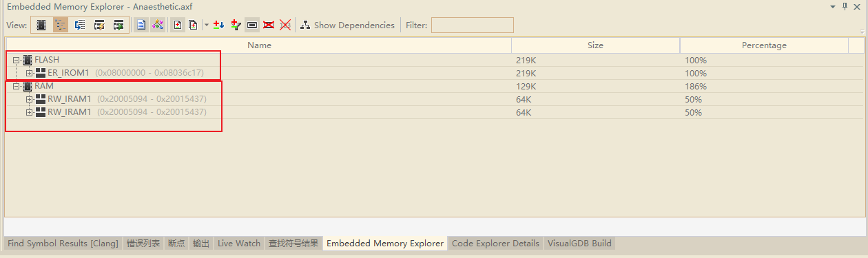Expand the ER_IROM1 region node

[x=30, y=73]
